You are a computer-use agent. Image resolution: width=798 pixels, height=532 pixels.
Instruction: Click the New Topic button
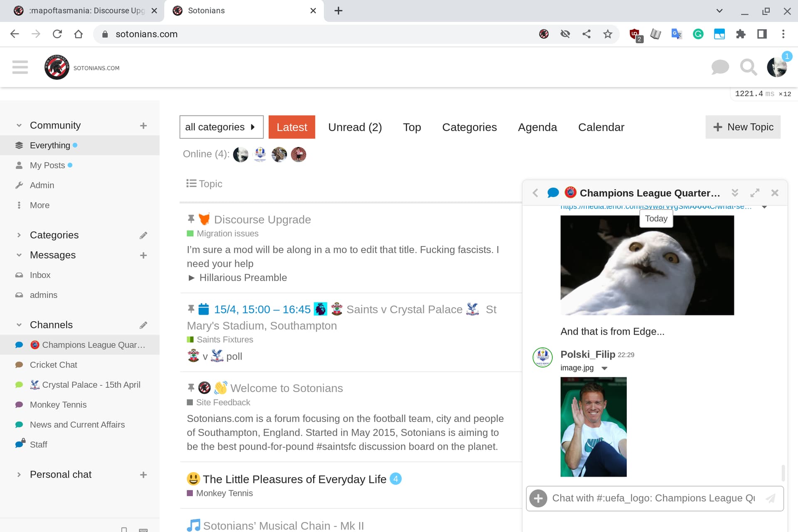coord(743,127)
